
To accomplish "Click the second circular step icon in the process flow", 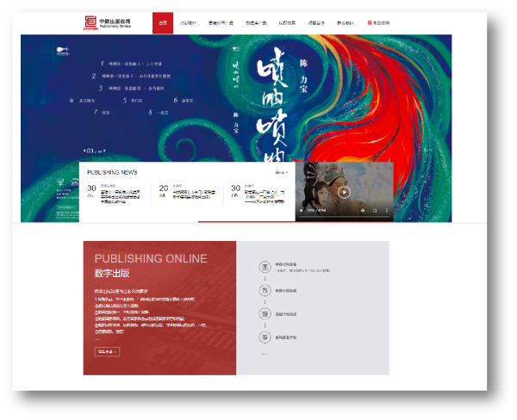I will pyautogui.click(x=265, y=290).
